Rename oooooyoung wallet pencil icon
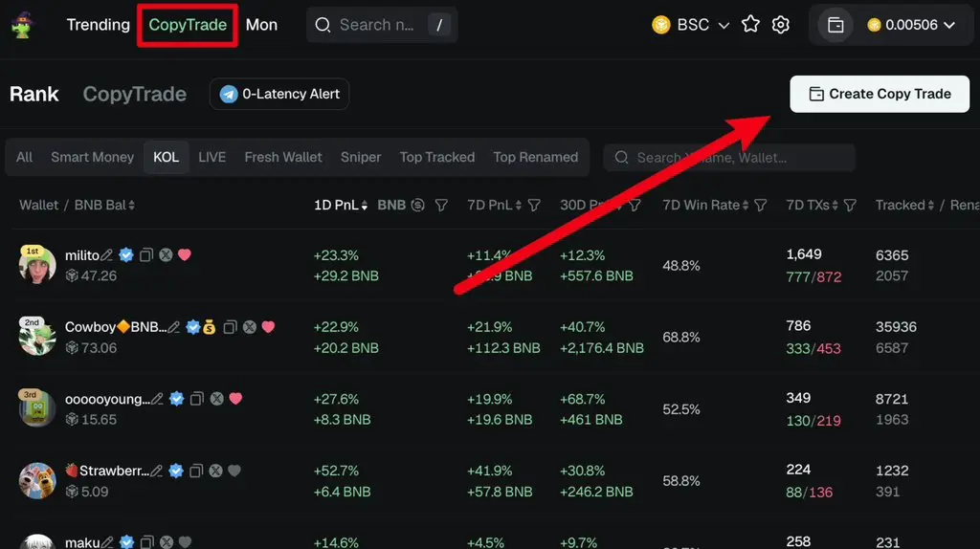Screen dimensions: 980x549 [158, 399]
